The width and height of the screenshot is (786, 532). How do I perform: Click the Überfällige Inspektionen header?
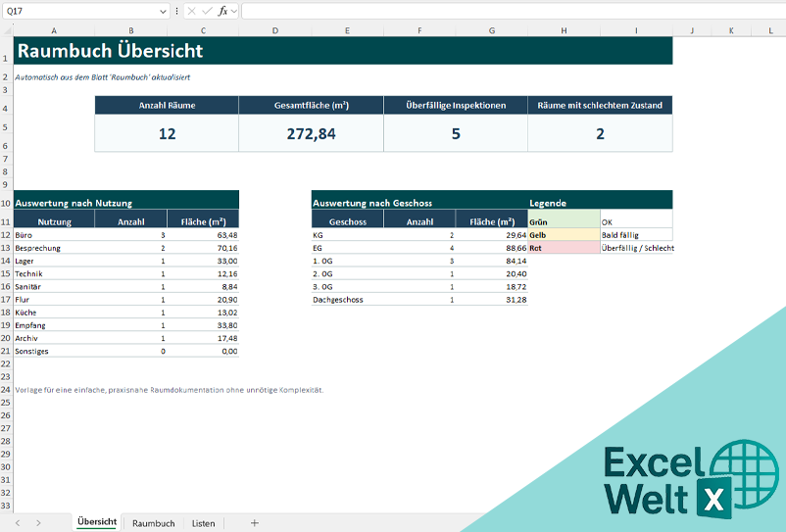click(456, 105)
